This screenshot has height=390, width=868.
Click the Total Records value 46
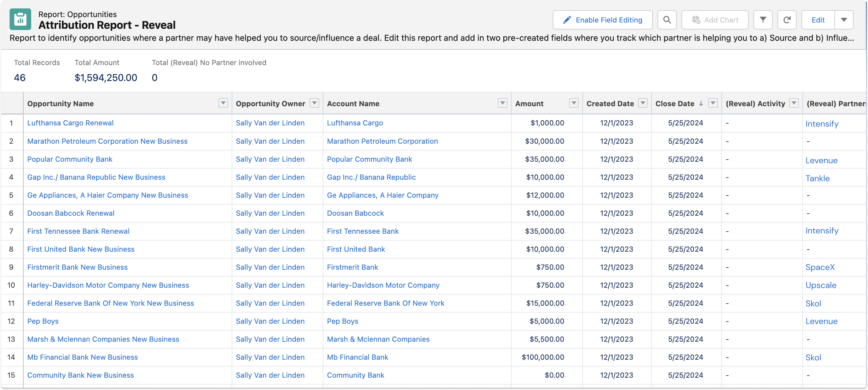(x=19, y=78)
